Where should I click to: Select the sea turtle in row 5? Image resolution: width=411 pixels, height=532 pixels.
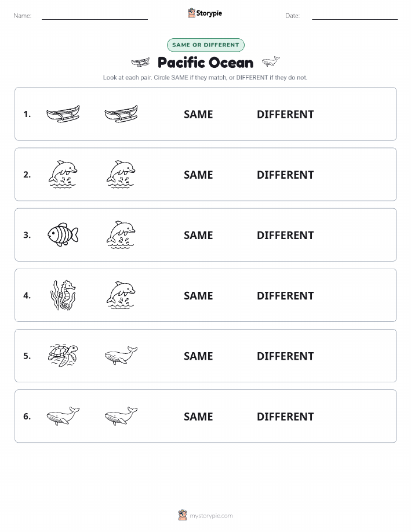tap(63, 355)
